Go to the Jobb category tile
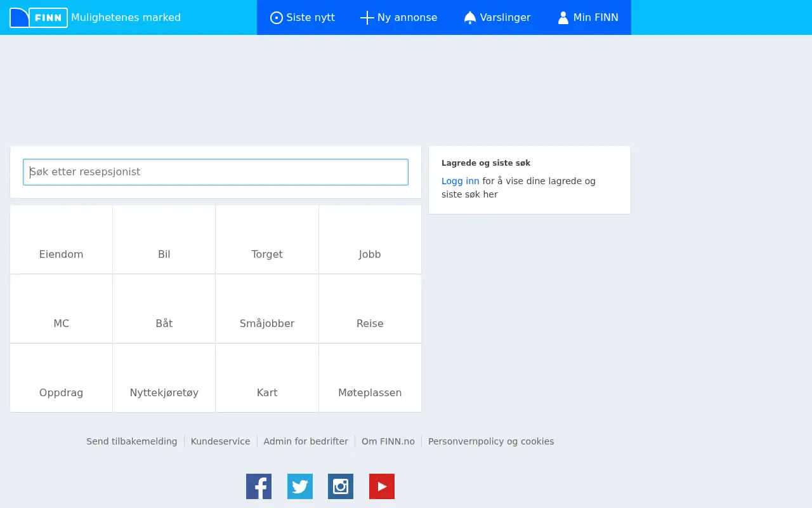812x508 pixels. (370, 239)
